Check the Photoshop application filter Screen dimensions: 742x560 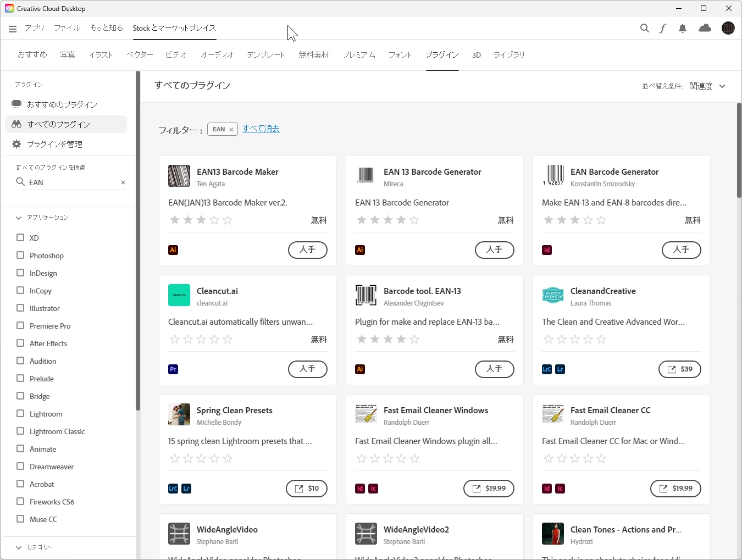(x=20, y=255)
